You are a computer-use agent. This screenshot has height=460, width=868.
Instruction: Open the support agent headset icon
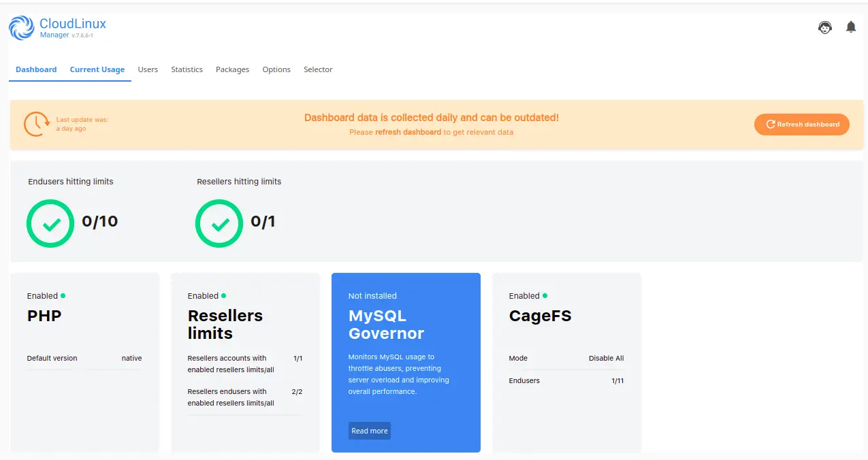pos(825,27)
